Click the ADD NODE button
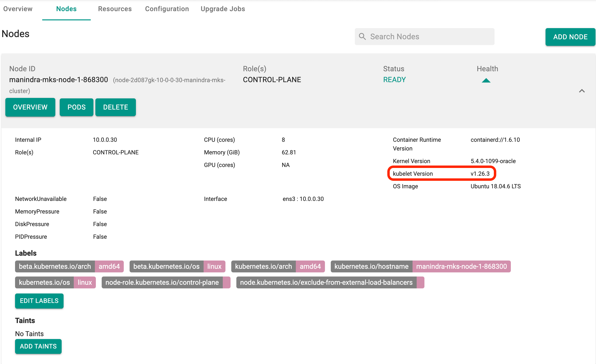The height and width of the screenshot is (364, 596). point(570,37)
